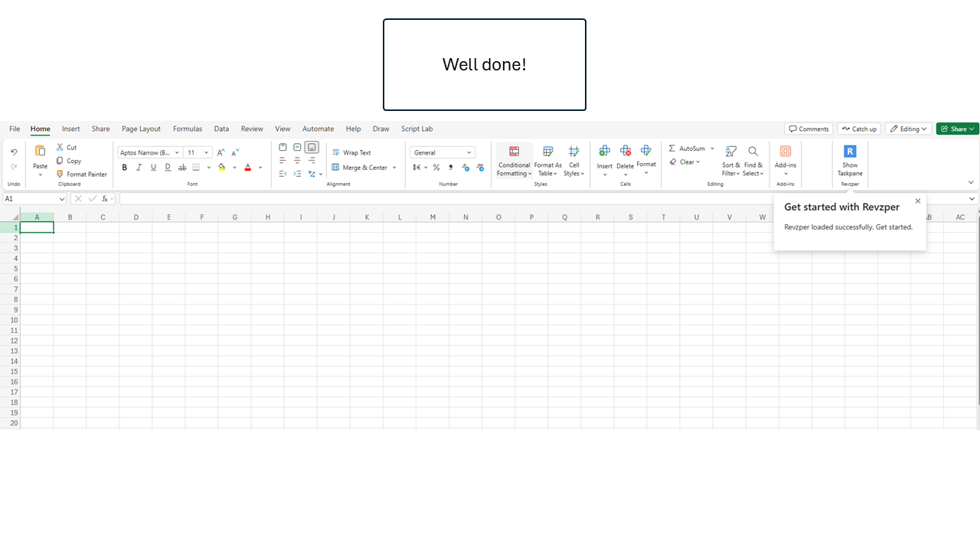
Task: Select the Format Painter tool
Action: 80,174
